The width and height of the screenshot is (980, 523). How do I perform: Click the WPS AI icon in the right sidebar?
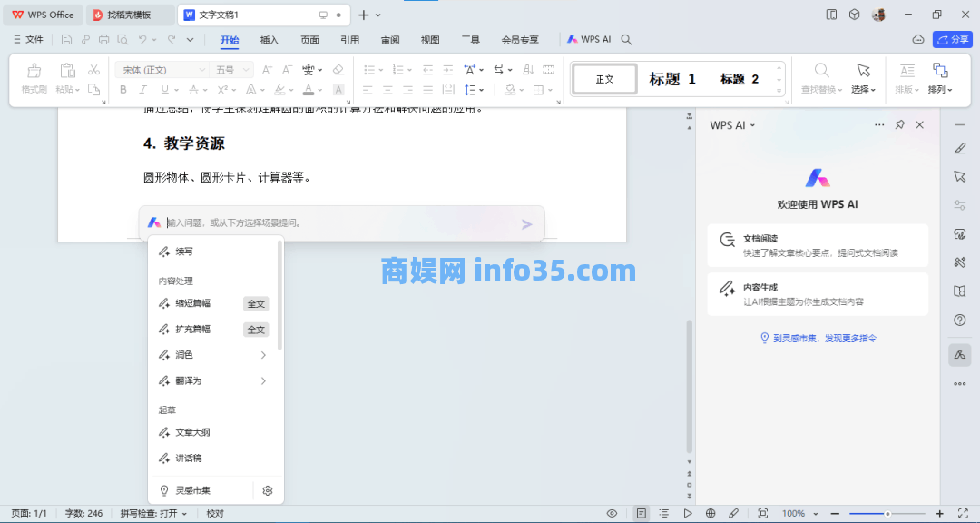pos(960,355)
